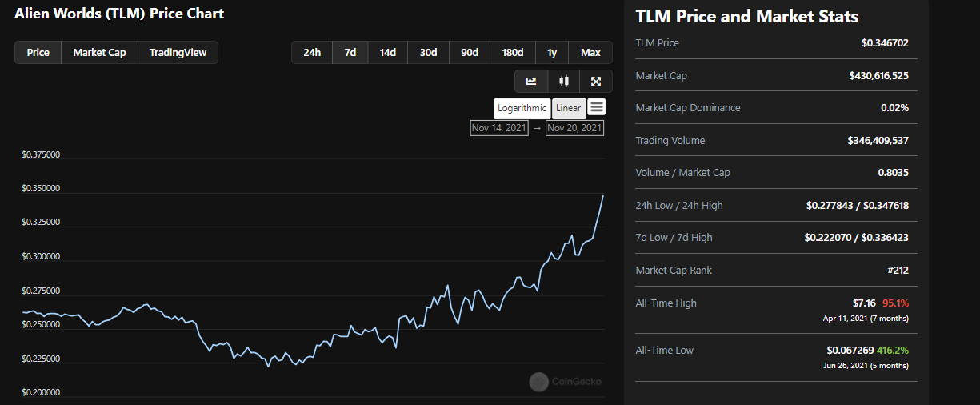Select the Market Cap tab
The image size is (980, 405).
pyautogui.click(x=99, y=53)
